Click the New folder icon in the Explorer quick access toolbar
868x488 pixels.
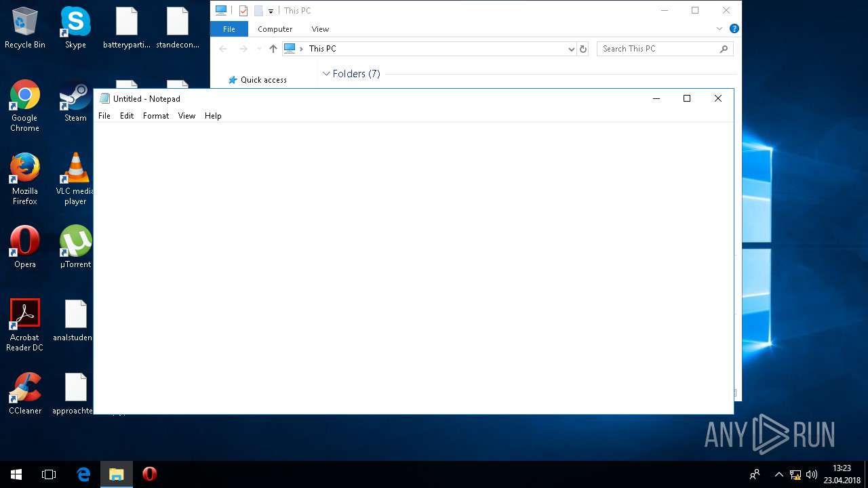258,11
